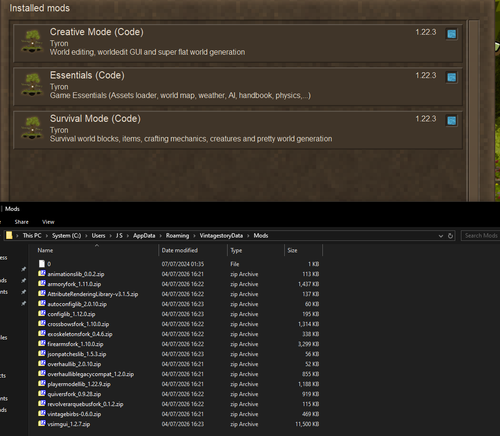Click the file name playermodellib_1.22.9.zip
Image resolution: width=500 pixels, height=436 pixels.
point(79,384)
